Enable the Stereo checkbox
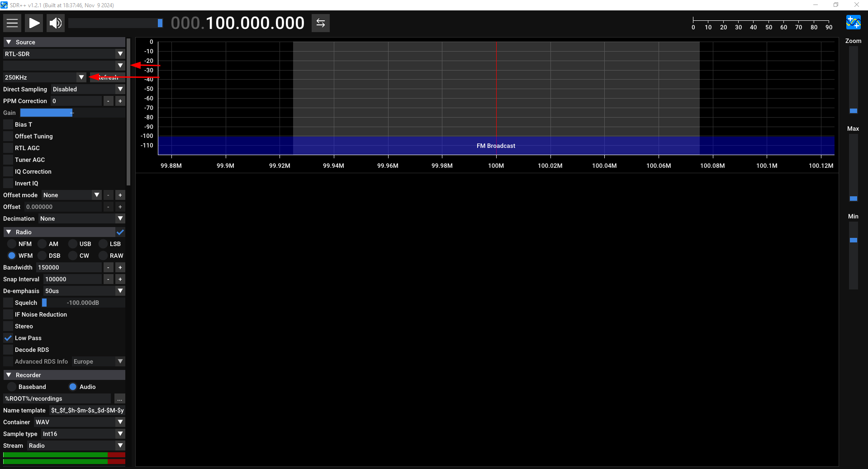868x469 pixels. [x=8, y=326]
